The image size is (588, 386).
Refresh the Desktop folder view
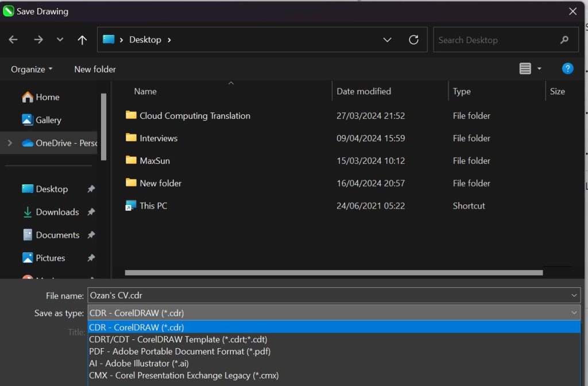coord(413,40)
